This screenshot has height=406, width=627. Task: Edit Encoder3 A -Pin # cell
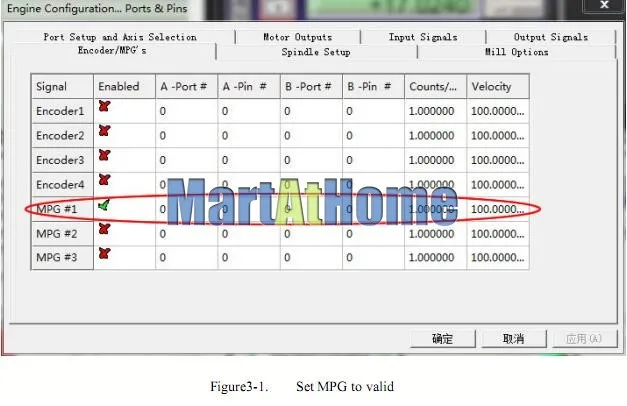249,160
